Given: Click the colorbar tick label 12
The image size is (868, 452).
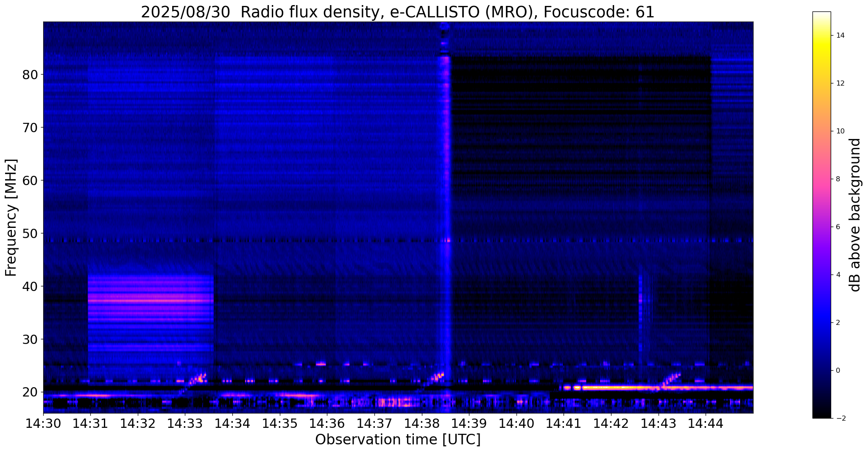Looking at the screenshot, I should (840, 83).
